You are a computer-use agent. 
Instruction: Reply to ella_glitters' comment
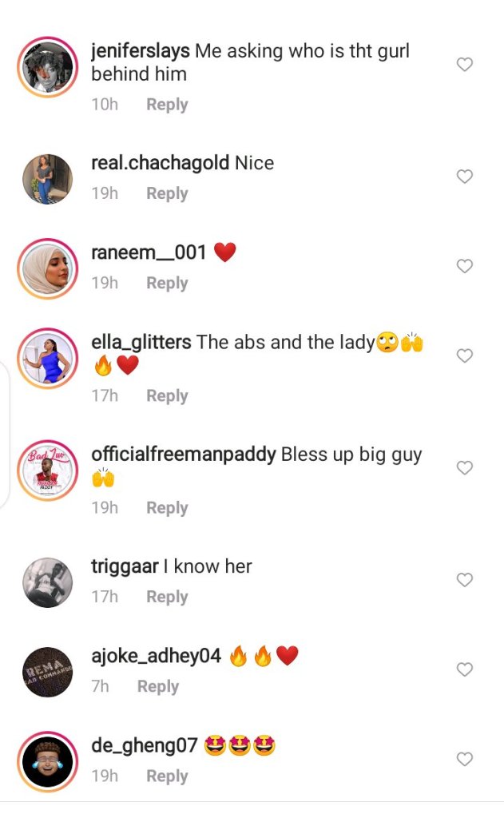pos(167,395)
